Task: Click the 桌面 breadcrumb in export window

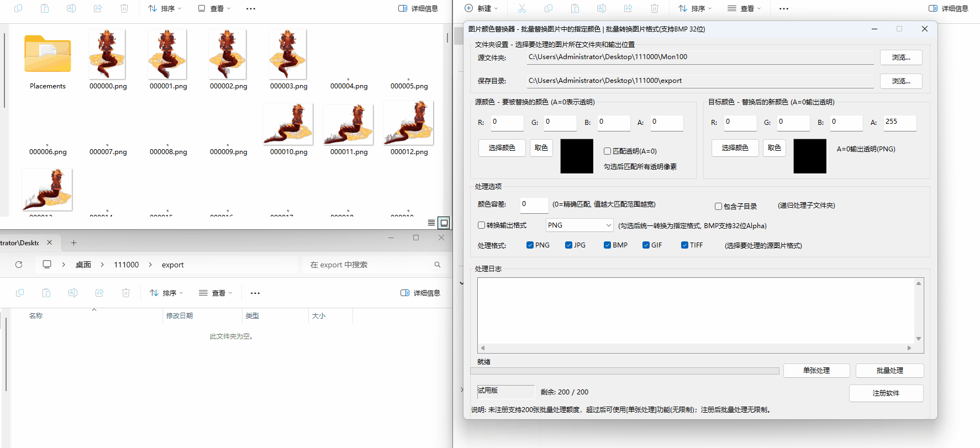Action: click(x=83, y=265)
